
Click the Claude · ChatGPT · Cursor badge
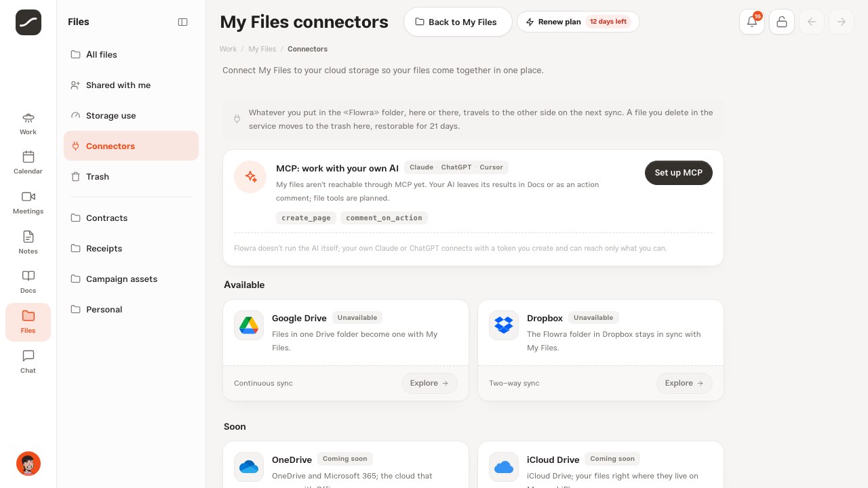(x=456, y=167)
